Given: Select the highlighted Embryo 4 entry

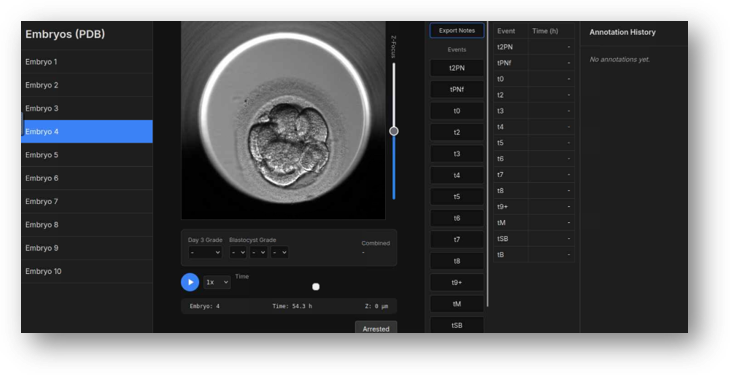Looking at the screenshot, I should click(x=87, y=131).
